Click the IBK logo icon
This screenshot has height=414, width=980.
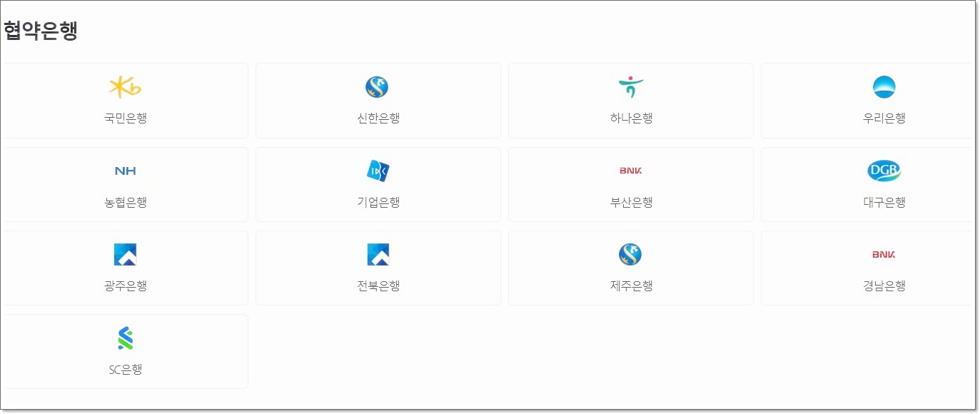378,171
